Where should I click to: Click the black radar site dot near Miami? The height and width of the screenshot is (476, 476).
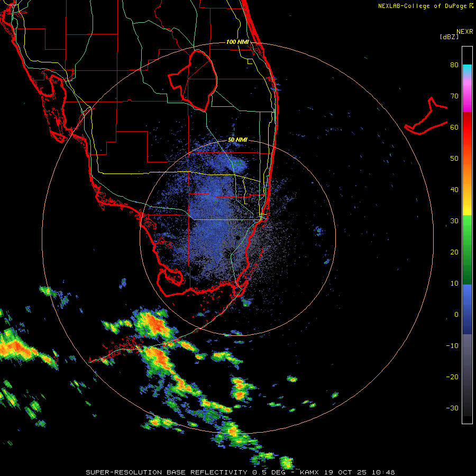(x=238, y=237)
